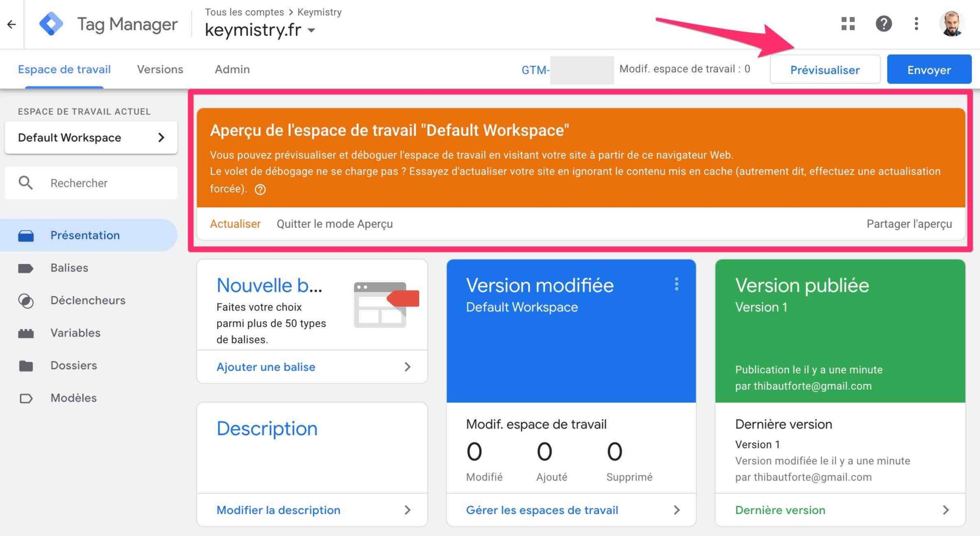Click Ajouter une balise link
The image size is (980, 536).
pyautogui.click(x=266, y=367)
